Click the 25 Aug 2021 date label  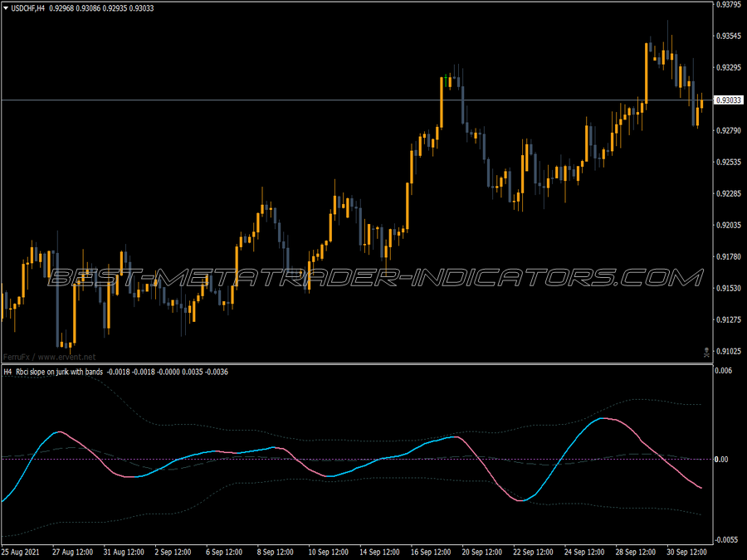(21, 553)
